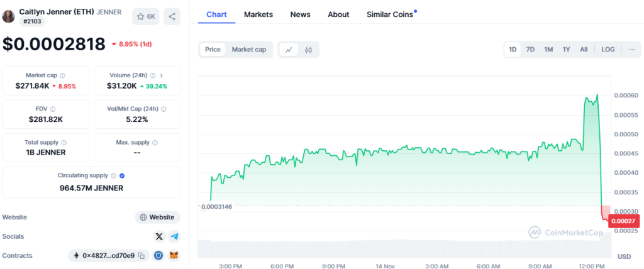Viewport: 644px width, 269px height.
Task: Click the Website link button
Action: 157,217
